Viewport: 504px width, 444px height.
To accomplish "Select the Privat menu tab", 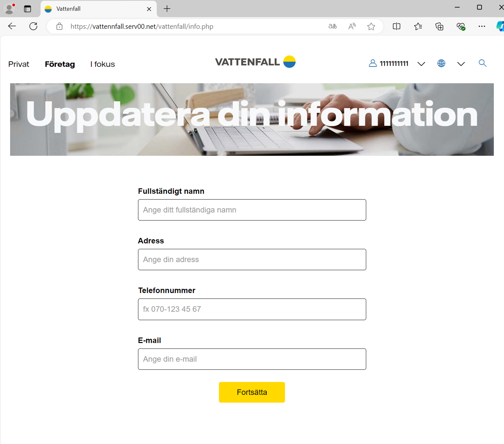I will (18, 64).
